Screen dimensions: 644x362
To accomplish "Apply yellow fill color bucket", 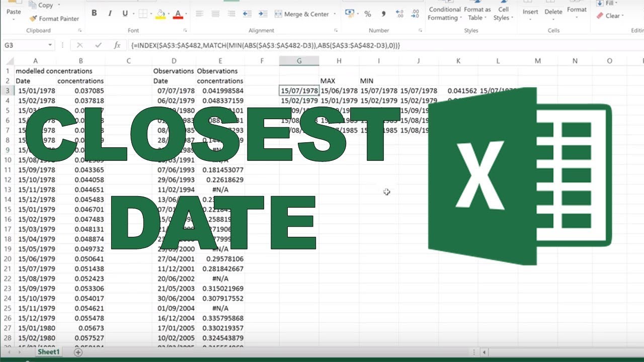I will pyautogui.click(x=160, y=14).
